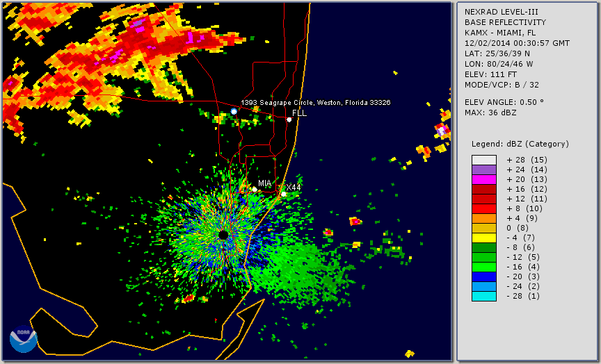
Task: Click the 'MODE/VCP: B / 32' line
Action: coord(502,85)
